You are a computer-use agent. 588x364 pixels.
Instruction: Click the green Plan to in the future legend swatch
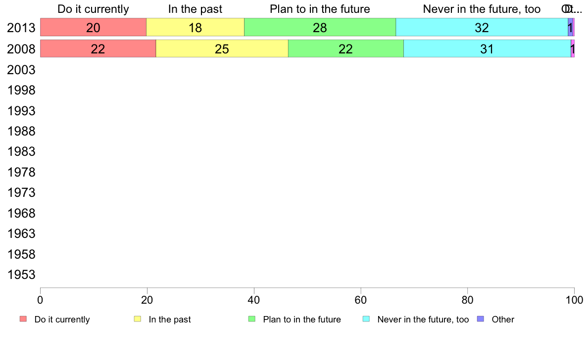pyautogui.click(x=252, y=319)
